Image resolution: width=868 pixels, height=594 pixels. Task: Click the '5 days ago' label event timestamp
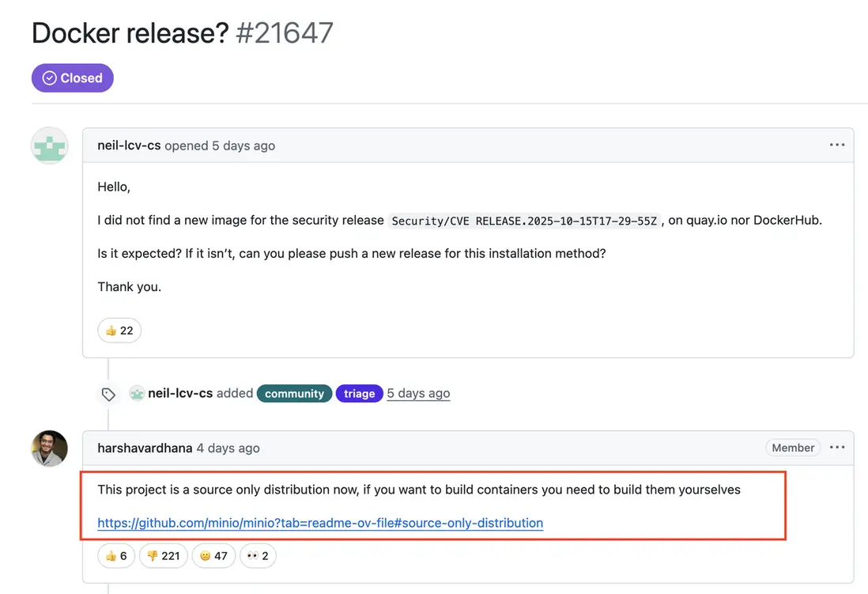tap(418, 393)
